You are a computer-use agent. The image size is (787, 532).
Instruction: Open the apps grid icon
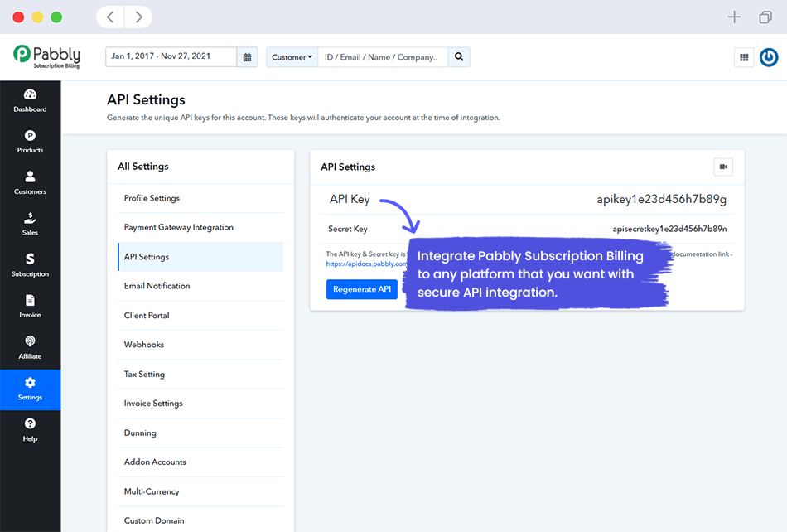(743, 57)
